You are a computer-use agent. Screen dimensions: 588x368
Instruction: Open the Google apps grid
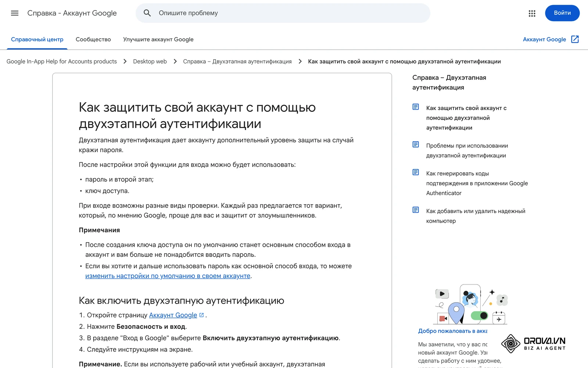coord(532,13)
